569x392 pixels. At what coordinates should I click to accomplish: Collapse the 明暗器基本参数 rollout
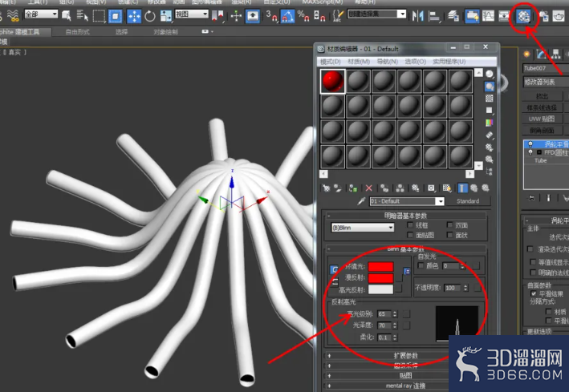[405, 216]
